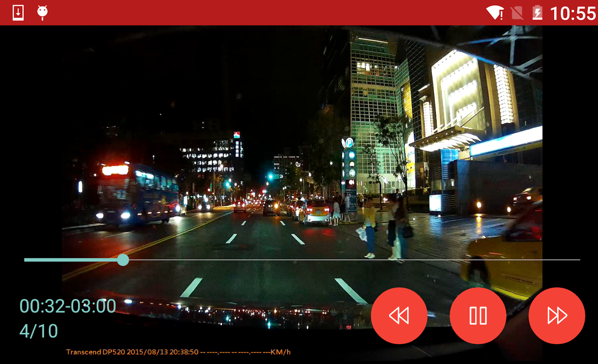Open the Android debug notification icon
Viewport: 598px width, 364px height.
tap(42, 13)
